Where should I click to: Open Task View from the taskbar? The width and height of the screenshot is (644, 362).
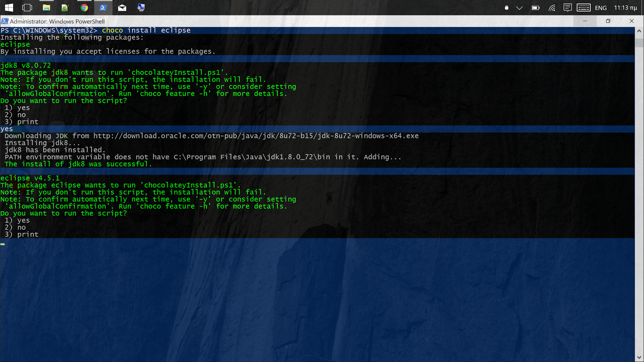[x=27, y=7]
